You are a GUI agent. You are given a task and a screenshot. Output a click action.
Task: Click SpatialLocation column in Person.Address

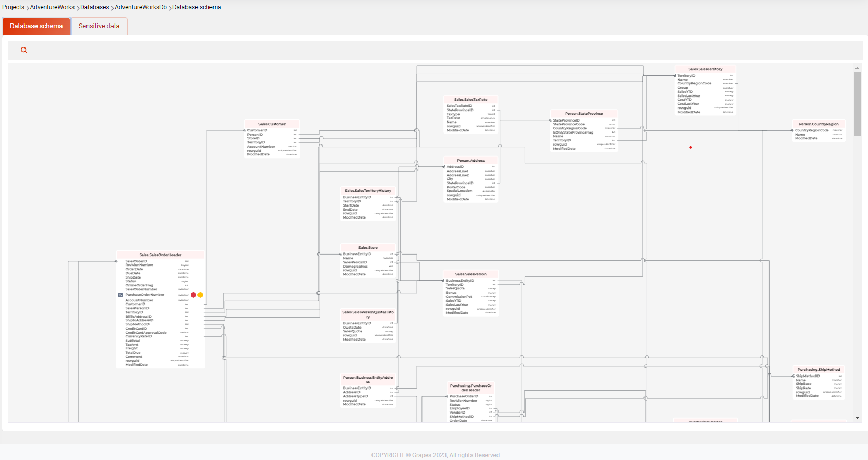pyautogui.click(x=459, y=191)
